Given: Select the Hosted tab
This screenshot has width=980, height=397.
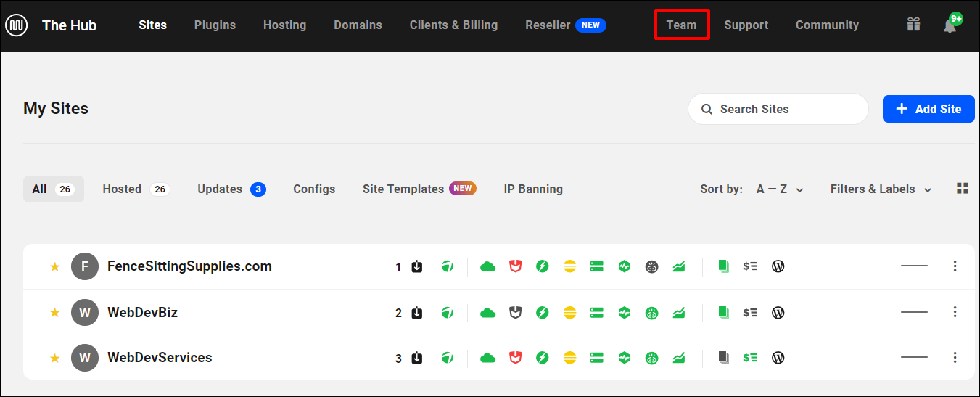Looking at the screenshot, I should [136, 189].
